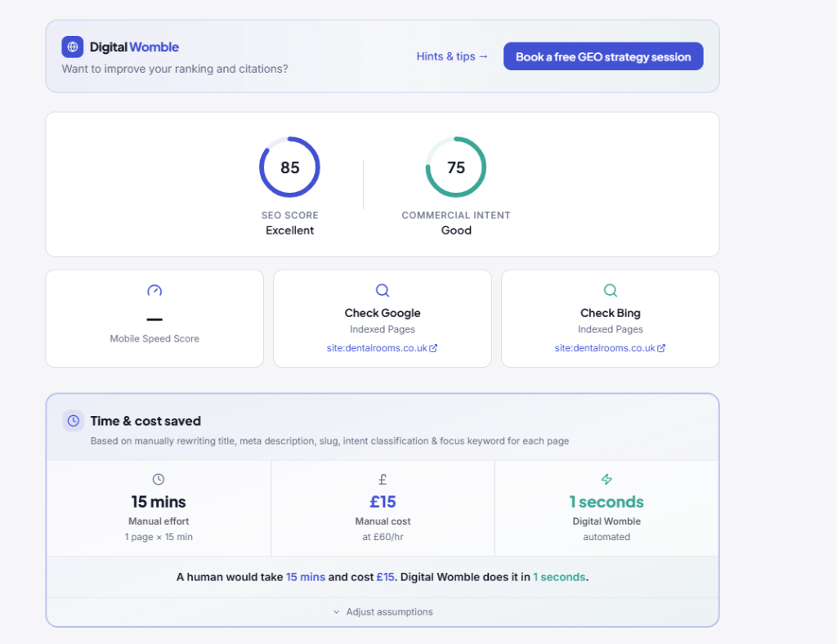Click 'Indexed Pages' under Check Bing
The width and height of the screenshot is (837, 644).
click(610, 329)
